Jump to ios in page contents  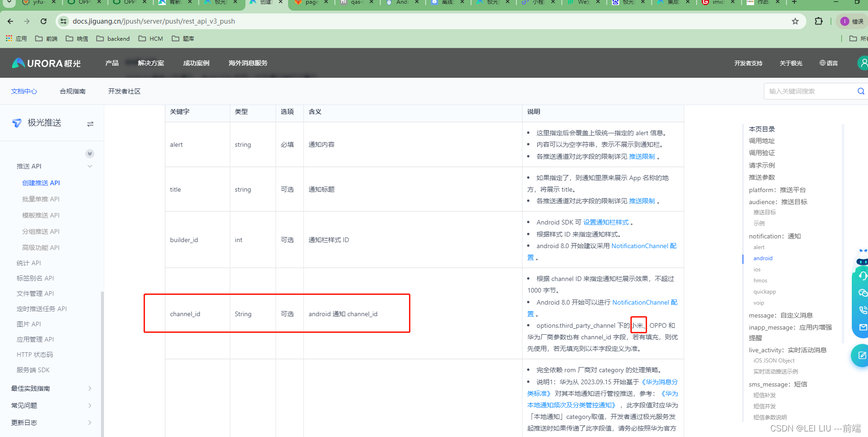[757, 269]
